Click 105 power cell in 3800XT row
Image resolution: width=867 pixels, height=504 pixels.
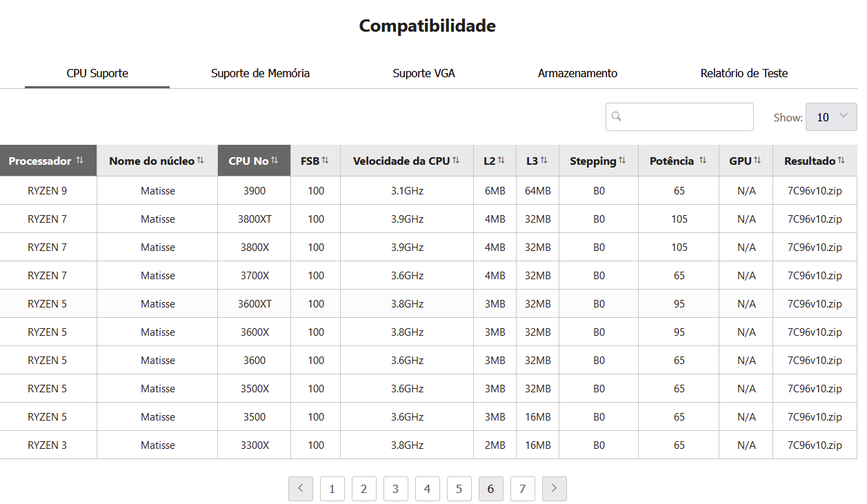[679, 219]
